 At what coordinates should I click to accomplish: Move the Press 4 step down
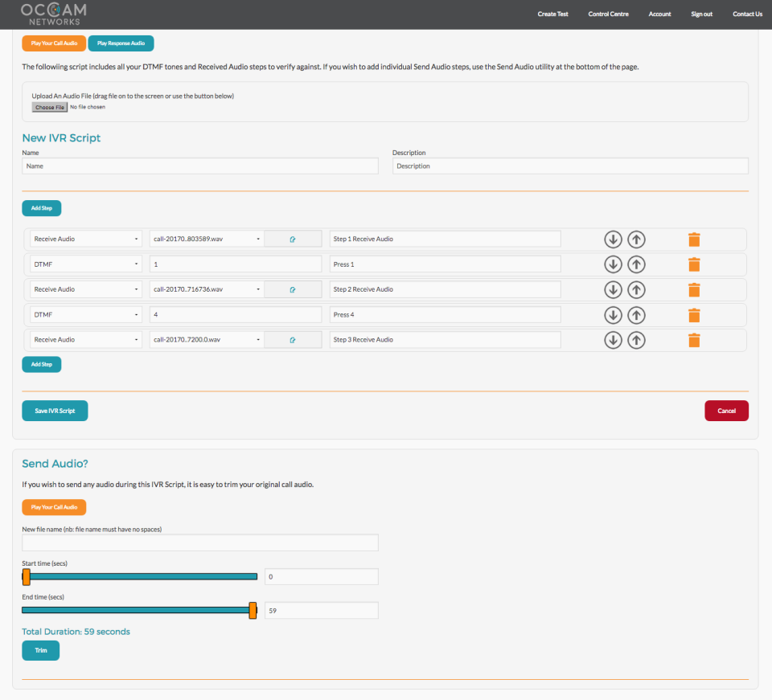pos(613,314)
